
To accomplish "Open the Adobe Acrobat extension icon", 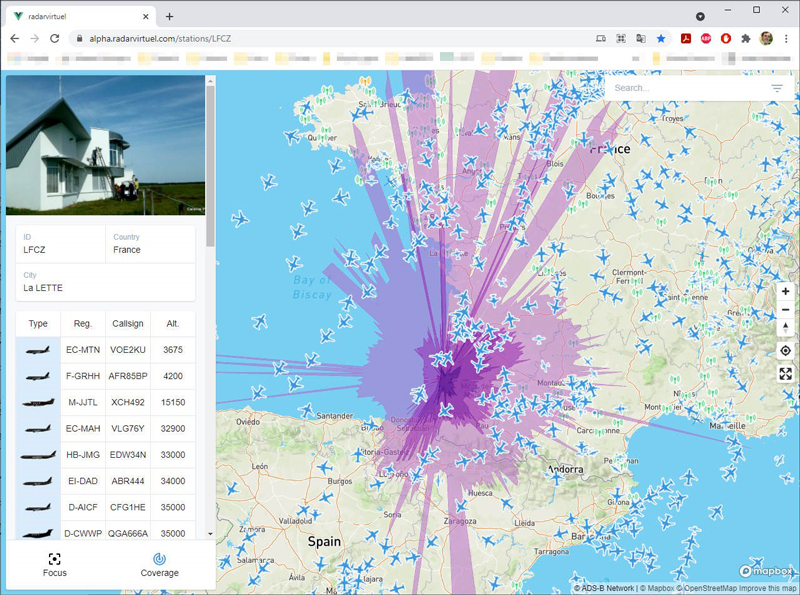I will pos(686,38).
